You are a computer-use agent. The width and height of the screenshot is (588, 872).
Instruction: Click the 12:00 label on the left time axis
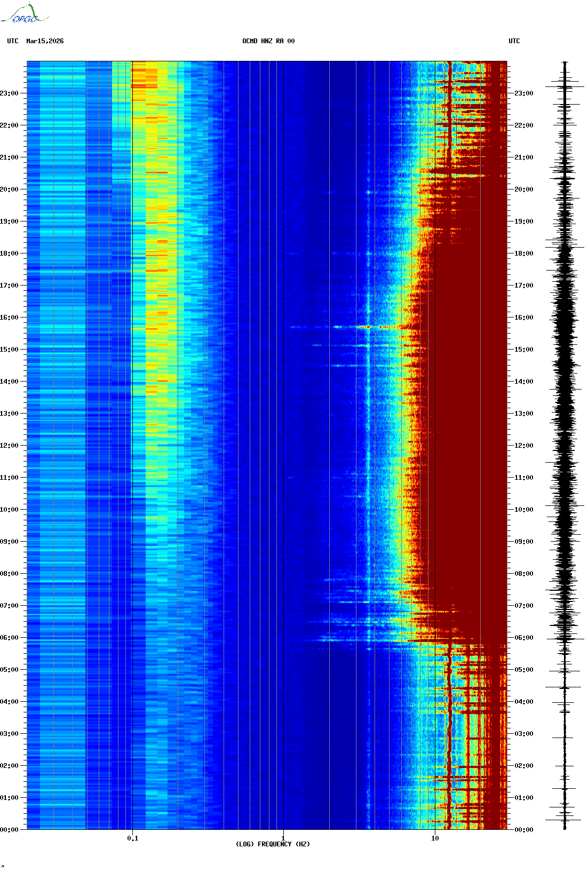pyautogui.click(x=9, y=446)
